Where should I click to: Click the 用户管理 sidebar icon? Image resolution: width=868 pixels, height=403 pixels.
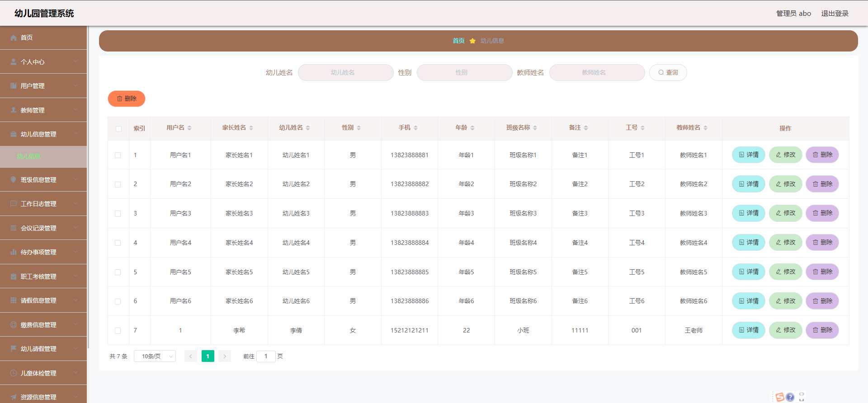(x=14, y=86)
